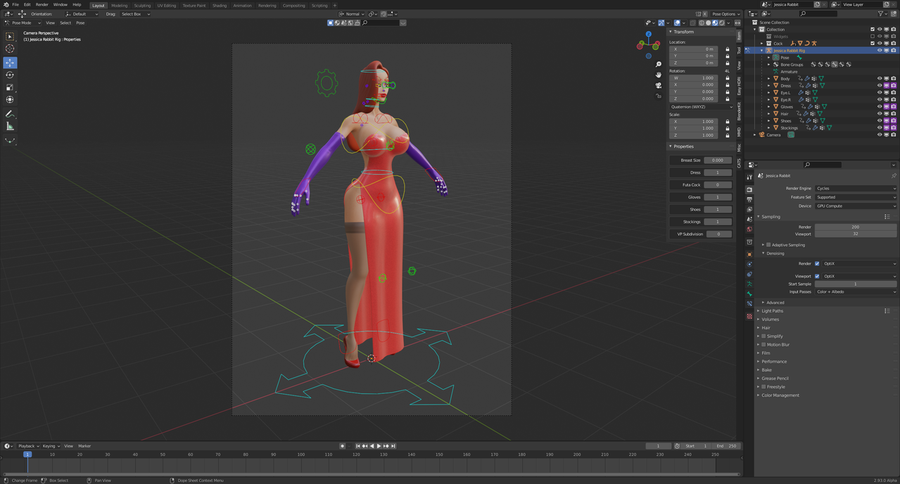Click timeline current frame marker 1
This screenshot has width=900, height=484.
click(27, 454)
